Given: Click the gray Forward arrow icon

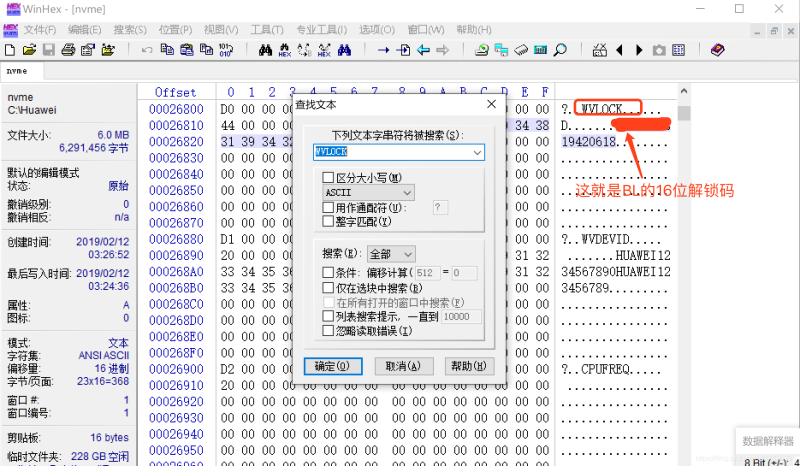Looking at the screenshot, I should (x=443, y=50).
